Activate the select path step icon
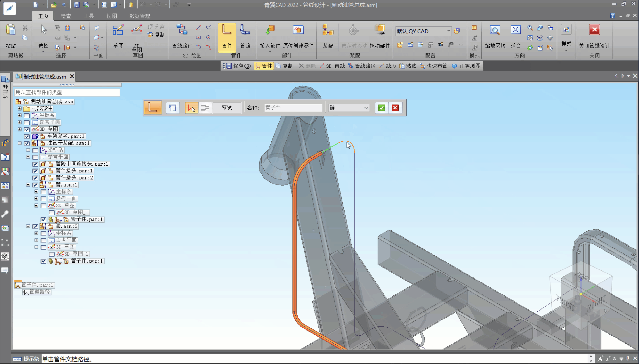 click(192, 108)
